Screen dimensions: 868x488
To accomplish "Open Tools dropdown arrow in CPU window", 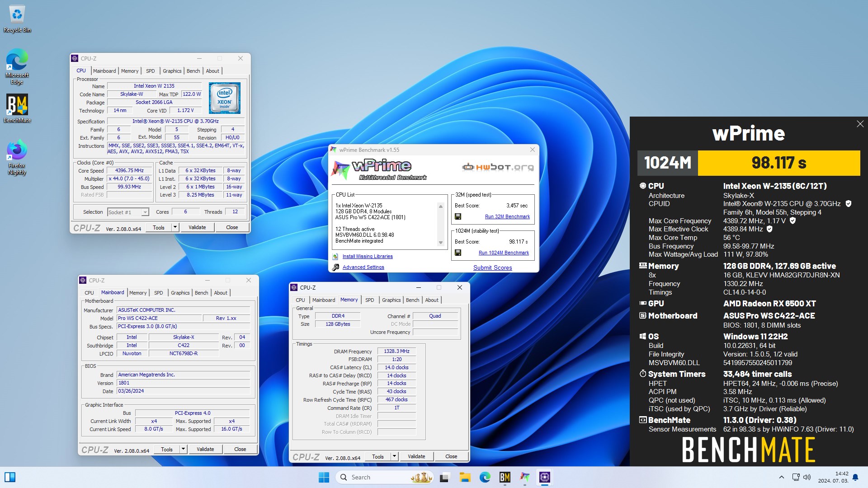I will click(175, 227).
